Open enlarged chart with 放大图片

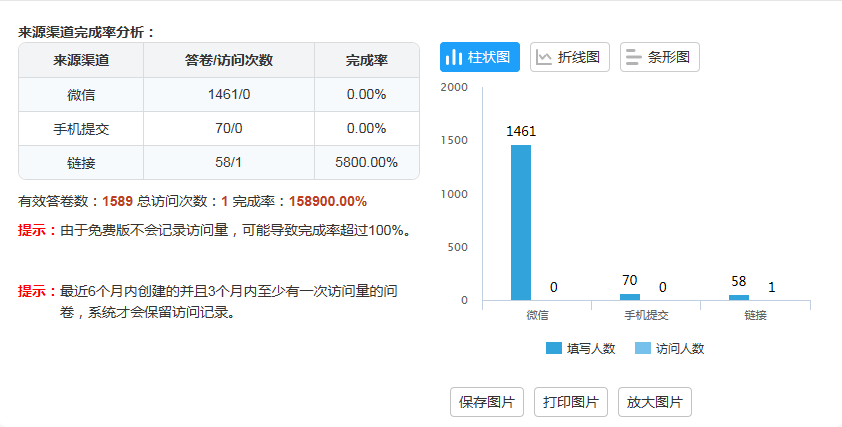(x=655, y=402)
